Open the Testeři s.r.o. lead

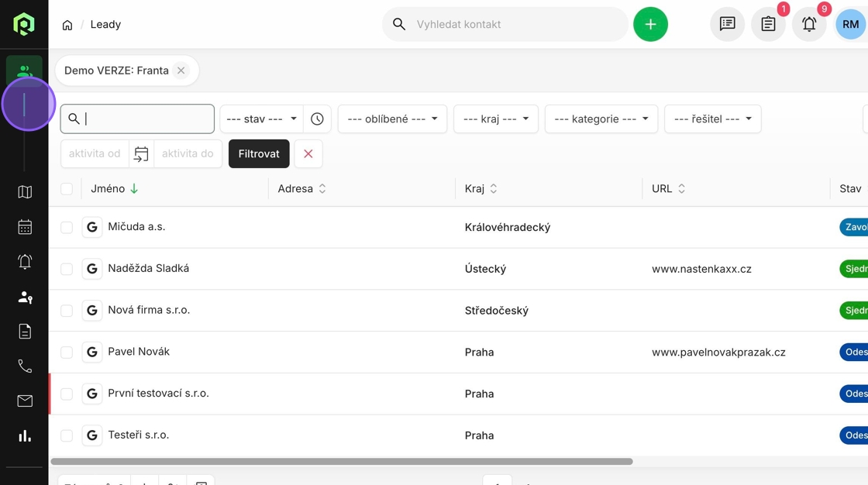tap(139, 435)
